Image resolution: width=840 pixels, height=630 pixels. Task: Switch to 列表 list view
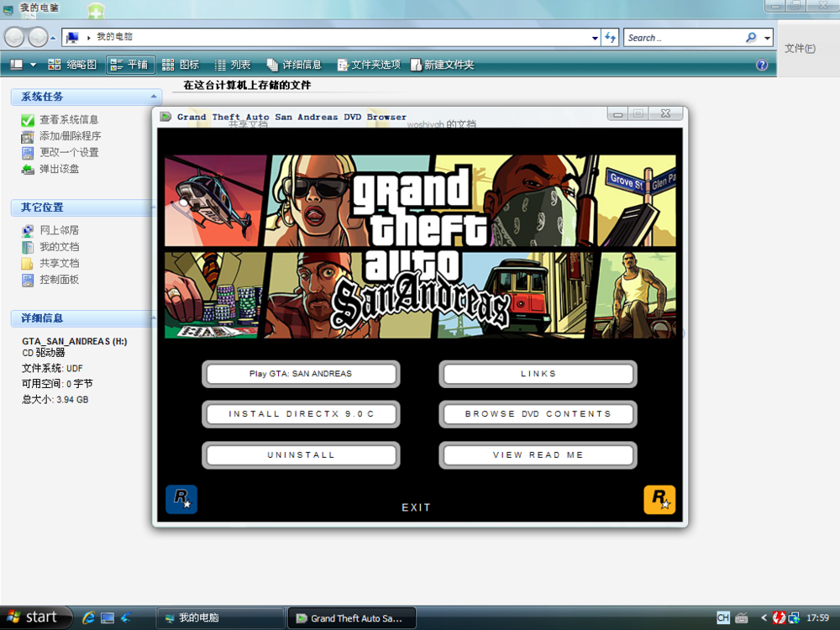233,65
